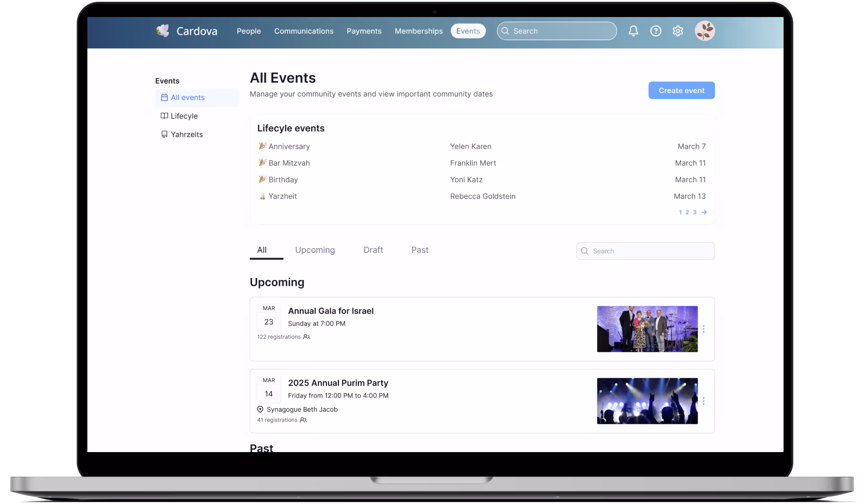The image size is (862, 504).
Task: Focus the events list Search field
Action: point(645,251)
